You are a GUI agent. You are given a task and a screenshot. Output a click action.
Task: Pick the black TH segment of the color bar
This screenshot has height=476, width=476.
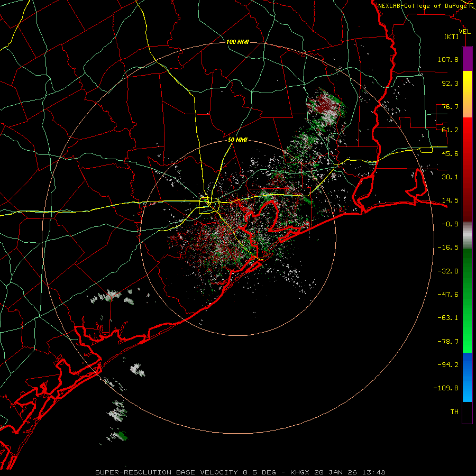coord(467,413)
